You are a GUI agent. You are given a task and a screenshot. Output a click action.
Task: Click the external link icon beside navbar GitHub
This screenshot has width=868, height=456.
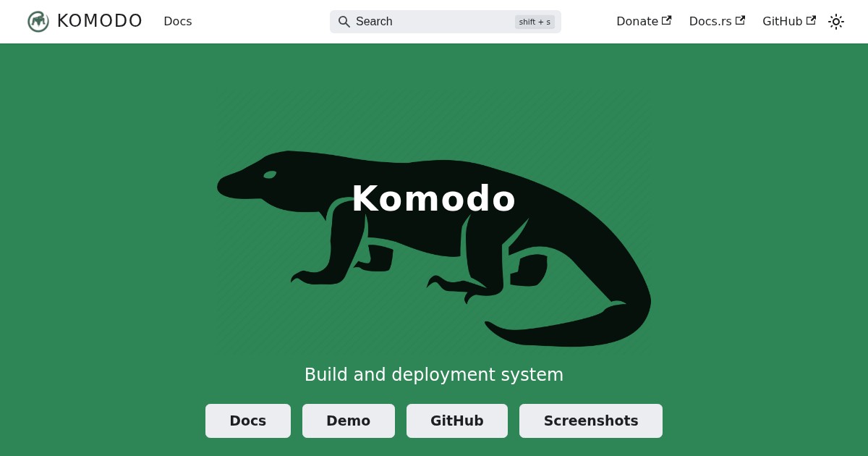811,20
